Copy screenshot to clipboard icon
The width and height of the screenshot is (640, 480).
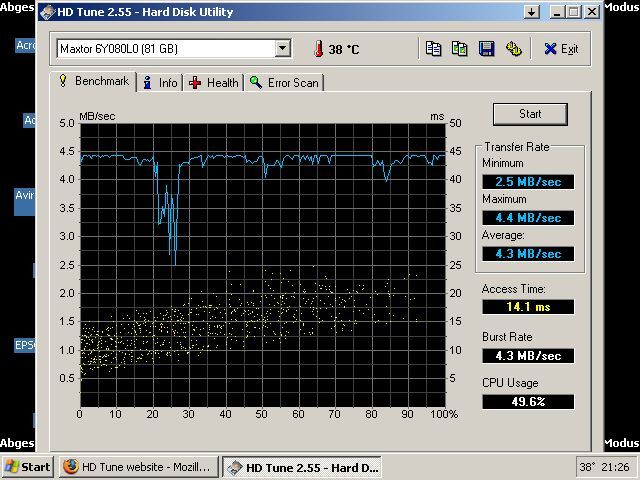click(460, 49)
